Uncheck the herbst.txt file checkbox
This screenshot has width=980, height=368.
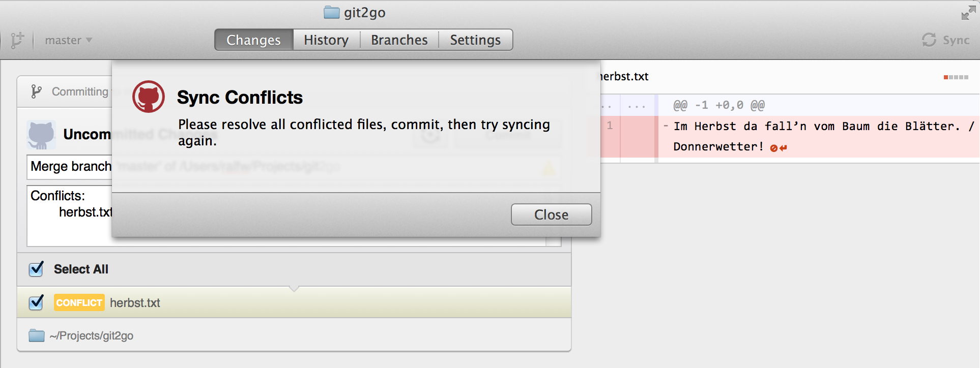[36, 302]
